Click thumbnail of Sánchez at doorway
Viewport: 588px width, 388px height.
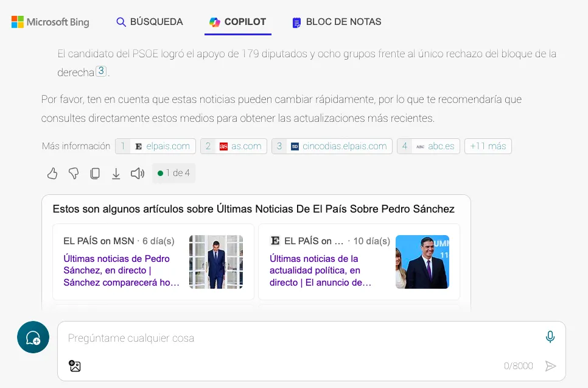[x=216, y=262]
